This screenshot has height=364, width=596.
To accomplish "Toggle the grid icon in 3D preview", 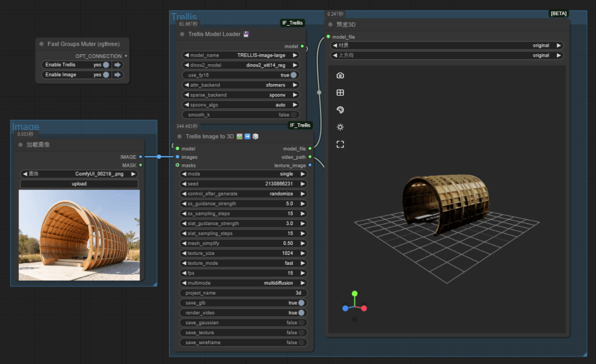I will click(x=341, y=93).
